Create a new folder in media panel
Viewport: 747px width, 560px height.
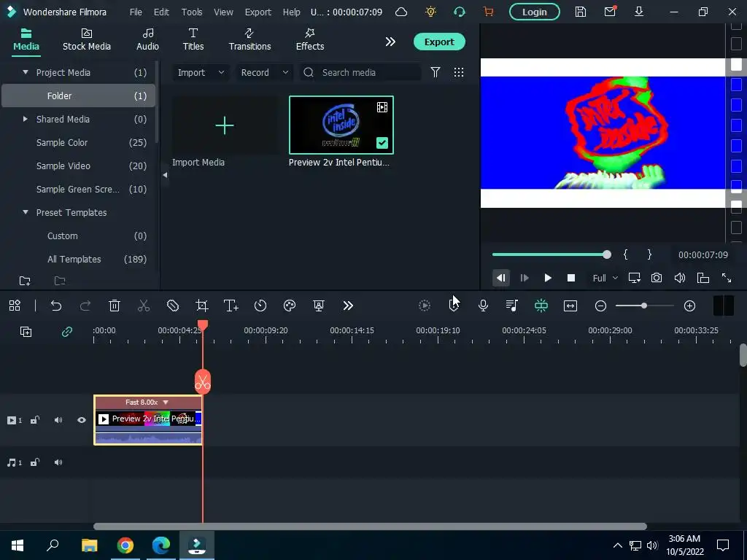[x=25, y=281]
